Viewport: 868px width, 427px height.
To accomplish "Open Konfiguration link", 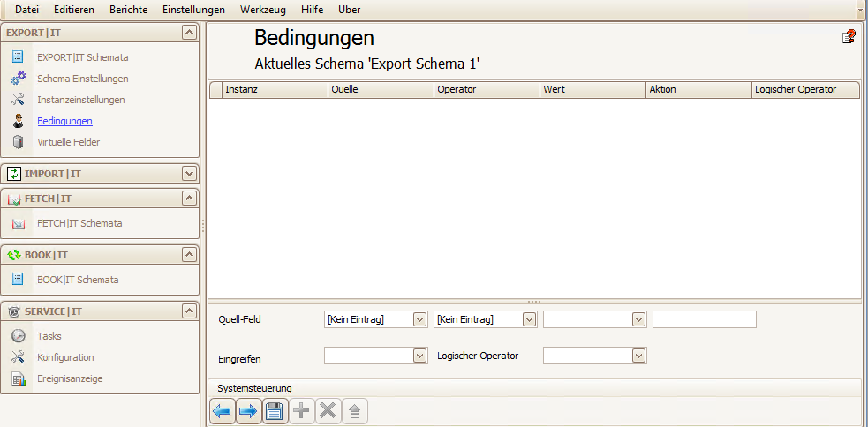I will [66, 357].
